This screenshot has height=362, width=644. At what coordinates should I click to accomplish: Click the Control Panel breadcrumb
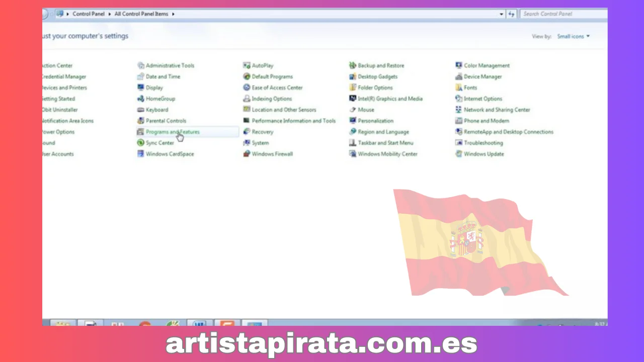(x=89, y=14)
